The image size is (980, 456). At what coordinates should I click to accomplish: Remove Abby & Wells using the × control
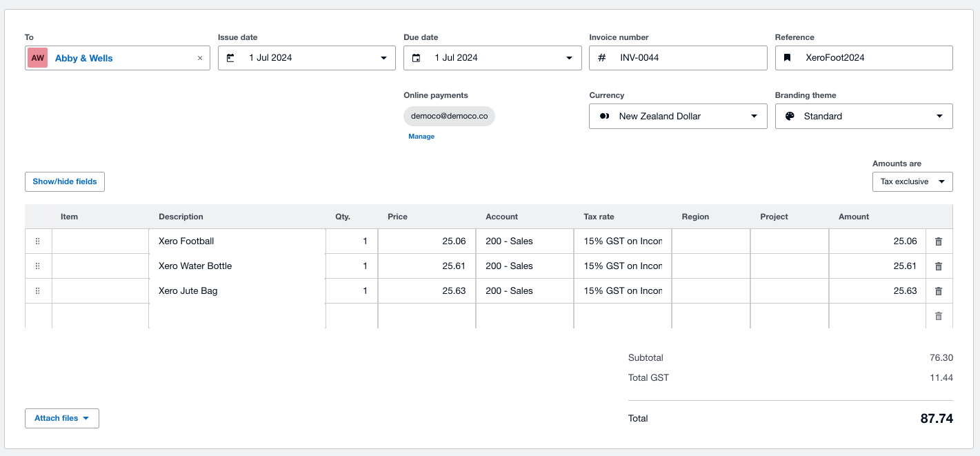tap(200, 58)
